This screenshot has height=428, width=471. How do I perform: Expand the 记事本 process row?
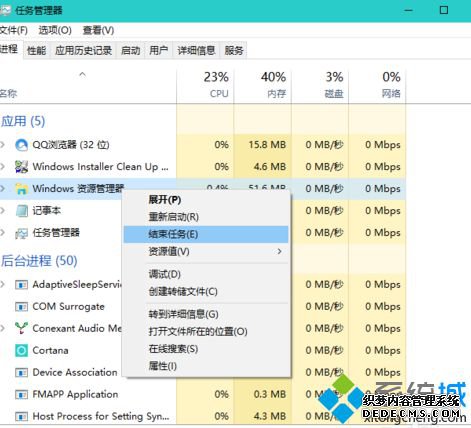click(x=3, y=210)
